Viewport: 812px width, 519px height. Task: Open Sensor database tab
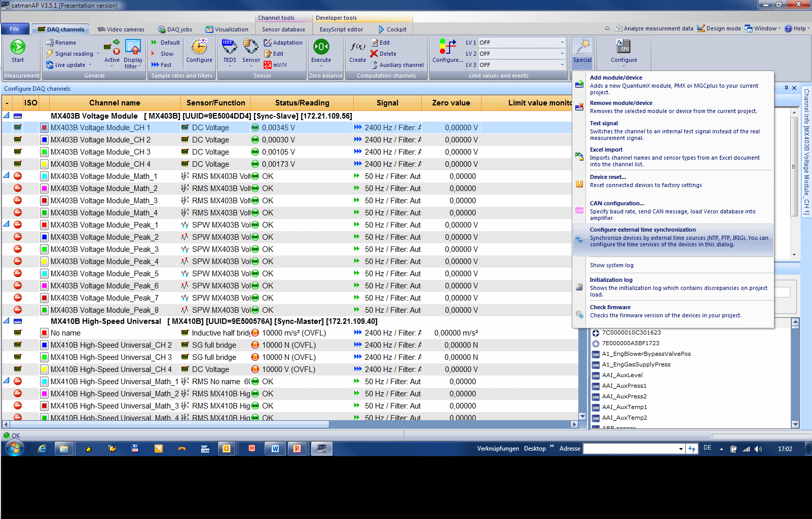click(283, 29)
